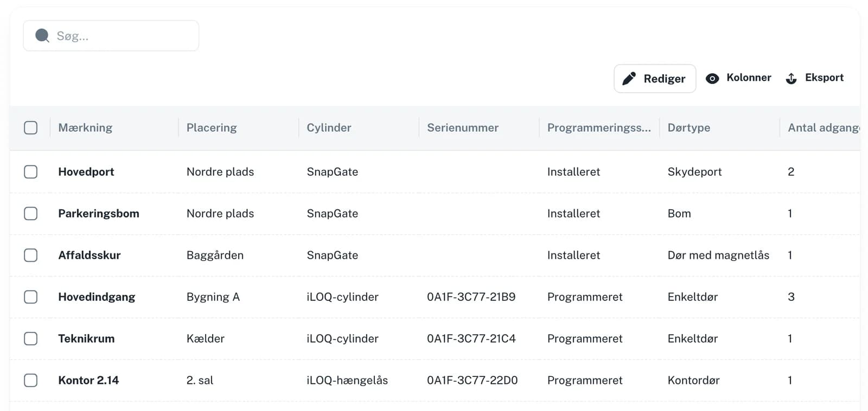Open the Kontor 2.14 entry
Viewport: 868px width, 411px height.
88,381
